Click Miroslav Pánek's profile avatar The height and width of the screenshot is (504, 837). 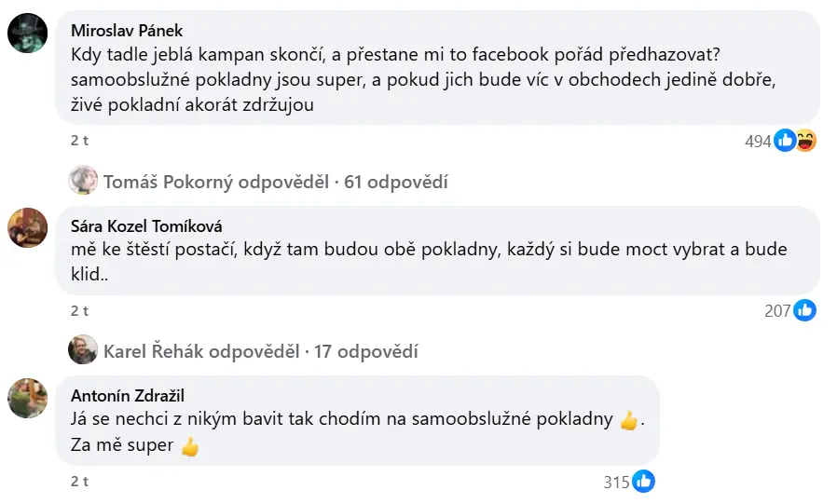28,34
